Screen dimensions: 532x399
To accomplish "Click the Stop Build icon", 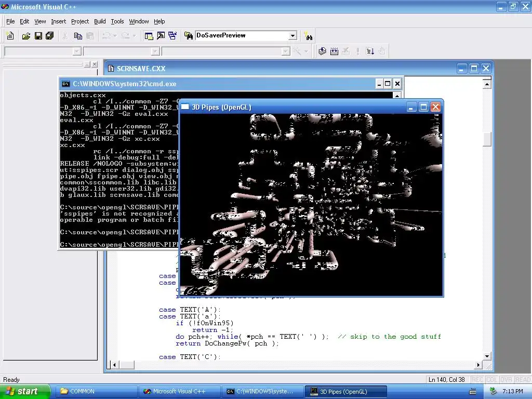I will click(345, 51).
